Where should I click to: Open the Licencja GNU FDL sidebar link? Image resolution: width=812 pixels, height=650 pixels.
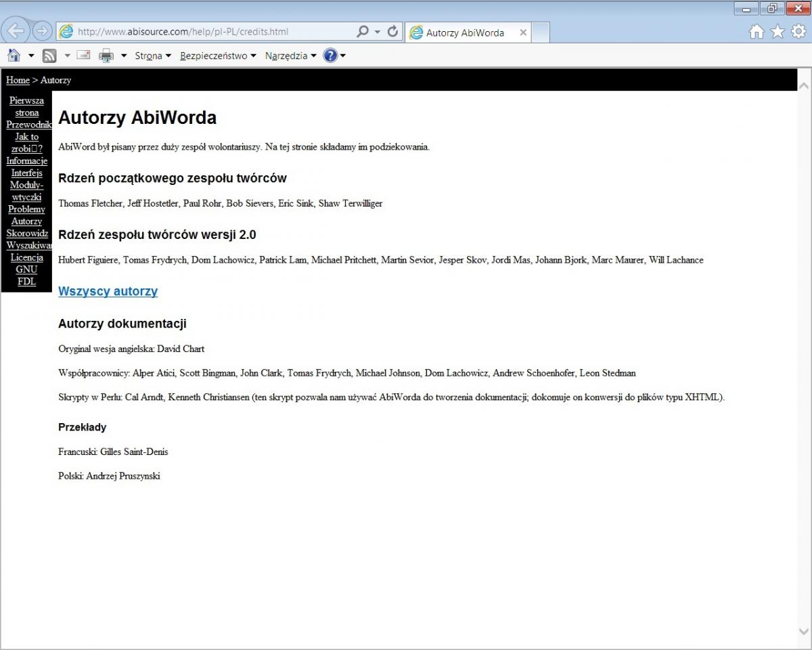click(27, 269)
